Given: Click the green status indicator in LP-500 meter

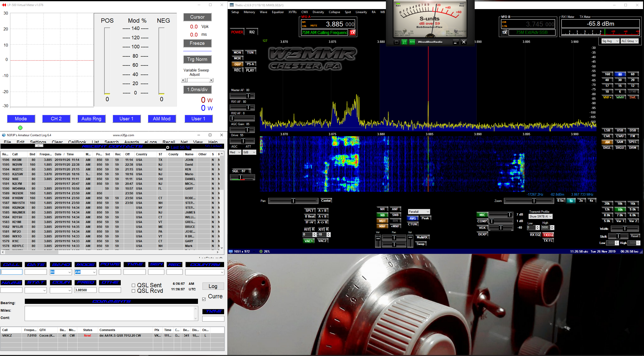Looking at the screenshot, I should pos(20,128).
